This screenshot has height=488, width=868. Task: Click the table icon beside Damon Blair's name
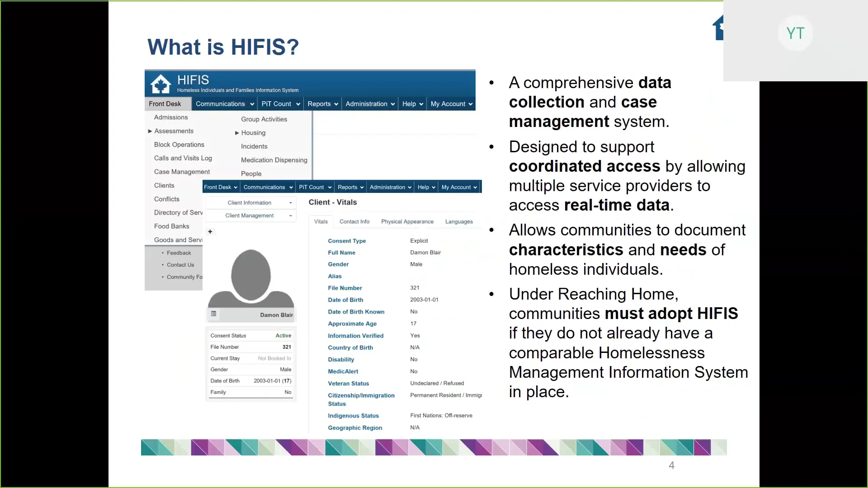[213, 314]
